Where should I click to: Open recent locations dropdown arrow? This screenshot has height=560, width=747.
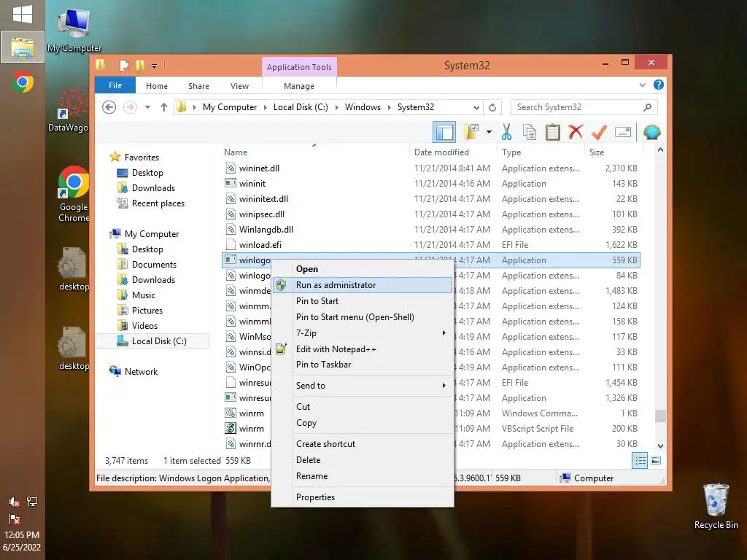147,107
